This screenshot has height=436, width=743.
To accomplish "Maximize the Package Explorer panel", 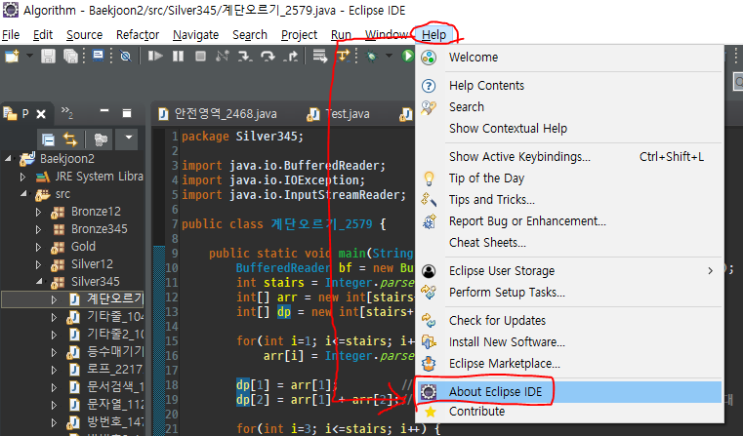I will click(127, 113).
